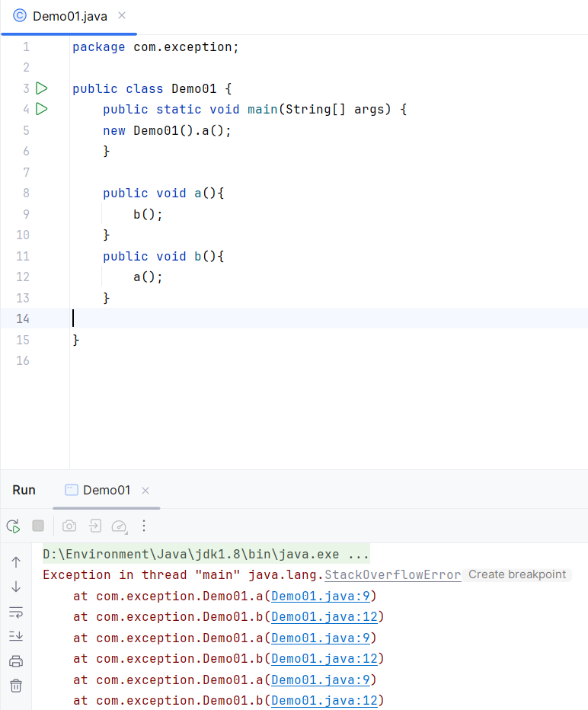Click the restore layout exit icon

[94, 526]
